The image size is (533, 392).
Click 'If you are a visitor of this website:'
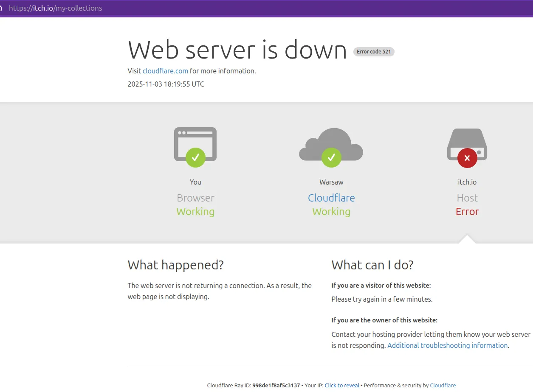point(381,286)
